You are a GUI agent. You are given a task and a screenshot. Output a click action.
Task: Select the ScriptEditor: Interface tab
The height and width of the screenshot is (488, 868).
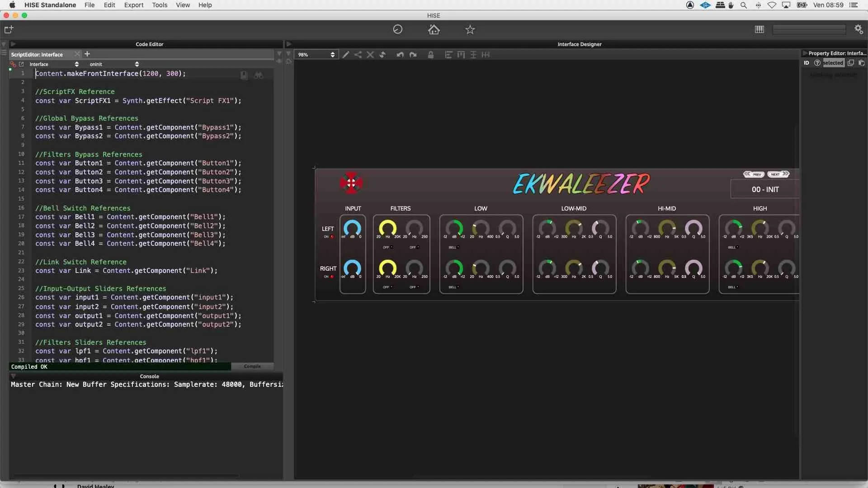coord(37,55)
